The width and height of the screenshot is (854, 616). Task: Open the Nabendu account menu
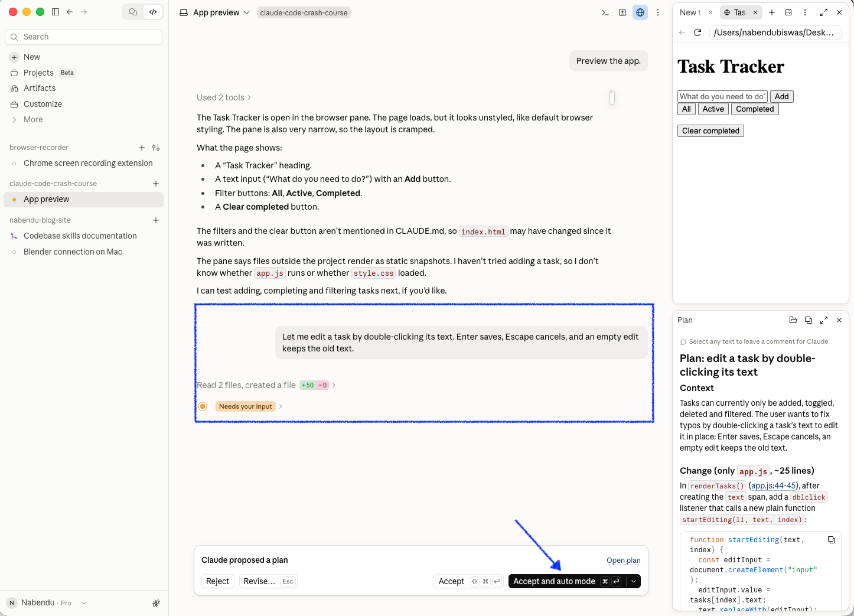tap(47, 603)
